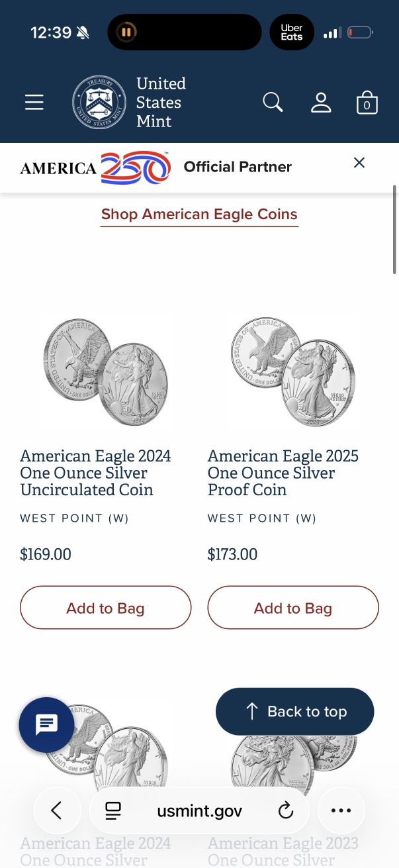The width and height of the screenshot is (399, 868).
Task: Open the site search magnifier
Action: [x=273, y=103]
